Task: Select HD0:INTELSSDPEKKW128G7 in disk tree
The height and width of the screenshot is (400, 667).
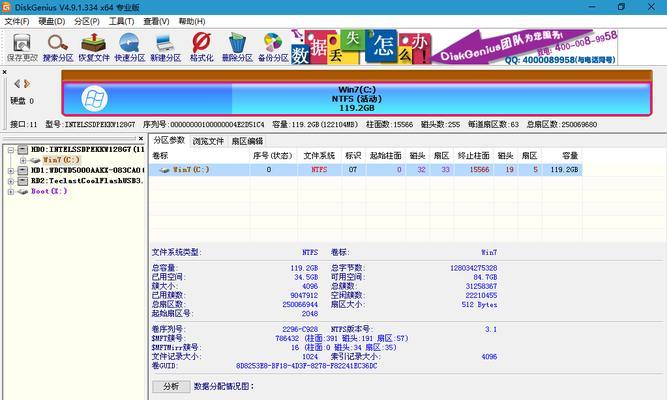Action: click(87, 149)
